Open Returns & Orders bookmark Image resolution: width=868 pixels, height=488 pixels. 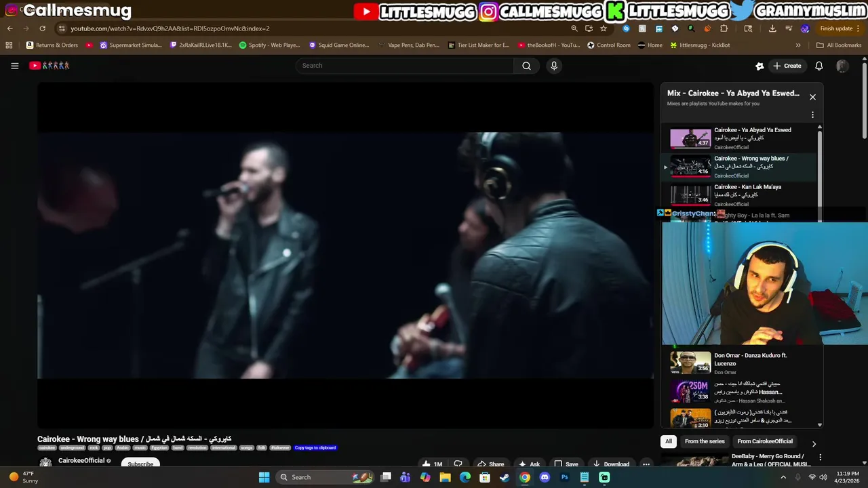(52, 45)
